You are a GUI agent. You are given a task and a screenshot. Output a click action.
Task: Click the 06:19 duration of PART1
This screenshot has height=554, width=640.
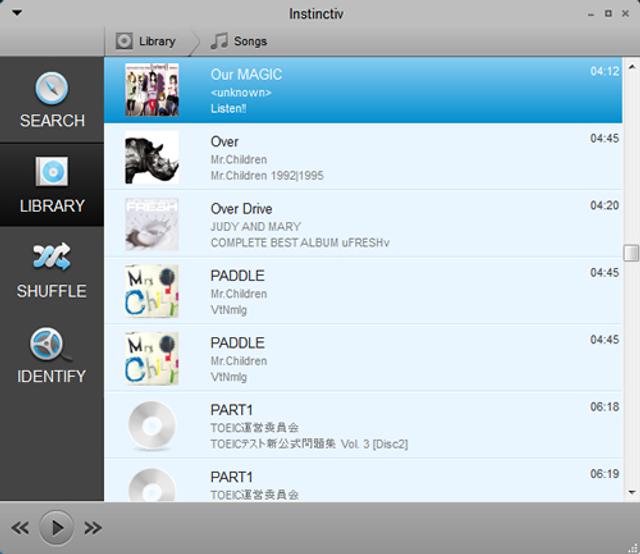coord(604,474)
